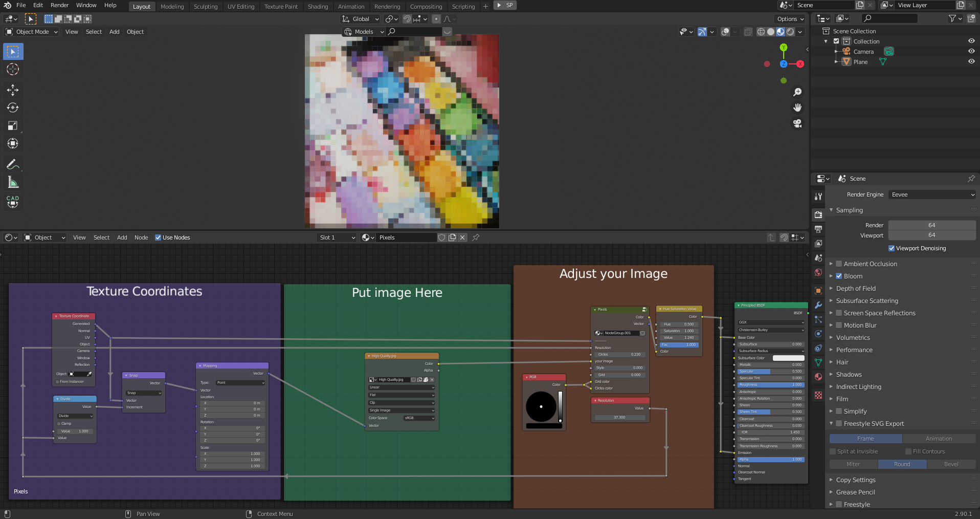Select the Measure tool
This screenshot has height=519, width=980.
pyautogui.click(x=13, y=181)
